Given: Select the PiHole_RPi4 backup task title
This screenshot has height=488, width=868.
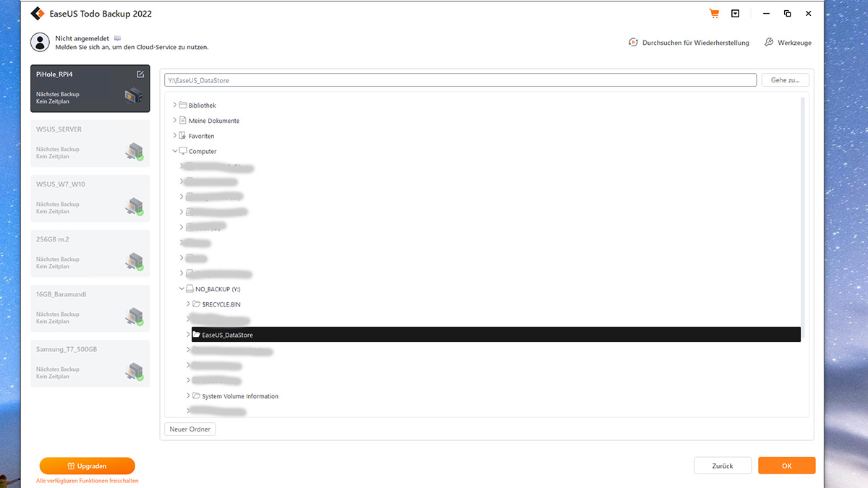Looking at the screenshot, I should (x=56, y=74).
